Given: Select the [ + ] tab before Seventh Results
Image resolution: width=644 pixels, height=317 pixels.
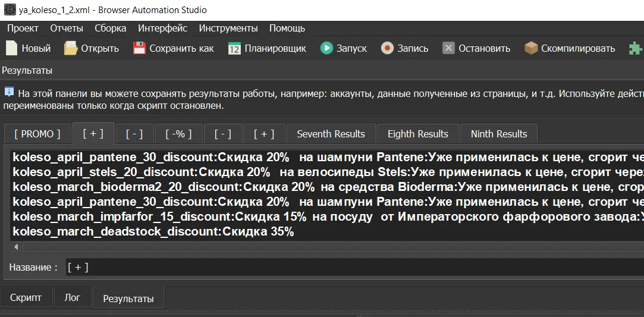Looking at the screenshot, I should [264, 134].
